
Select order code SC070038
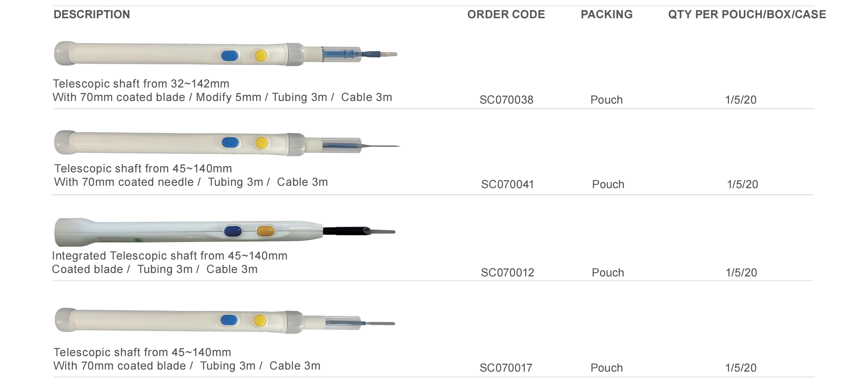point(506,100)
